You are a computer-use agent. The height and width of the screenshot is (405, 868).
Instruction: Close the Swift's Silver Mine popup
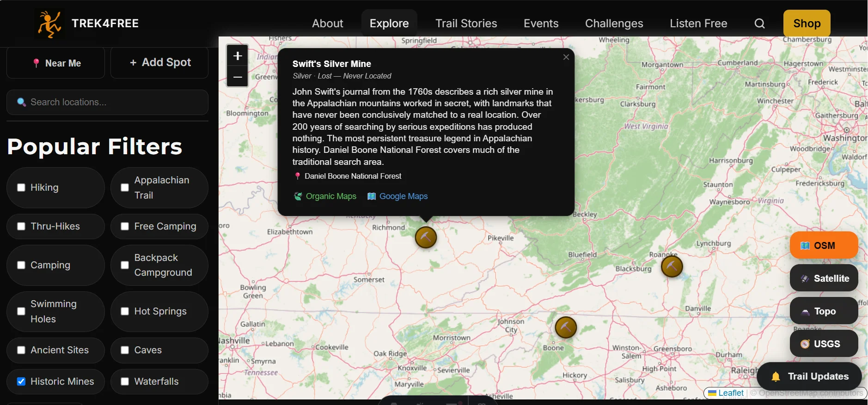[x=566, y=57]
